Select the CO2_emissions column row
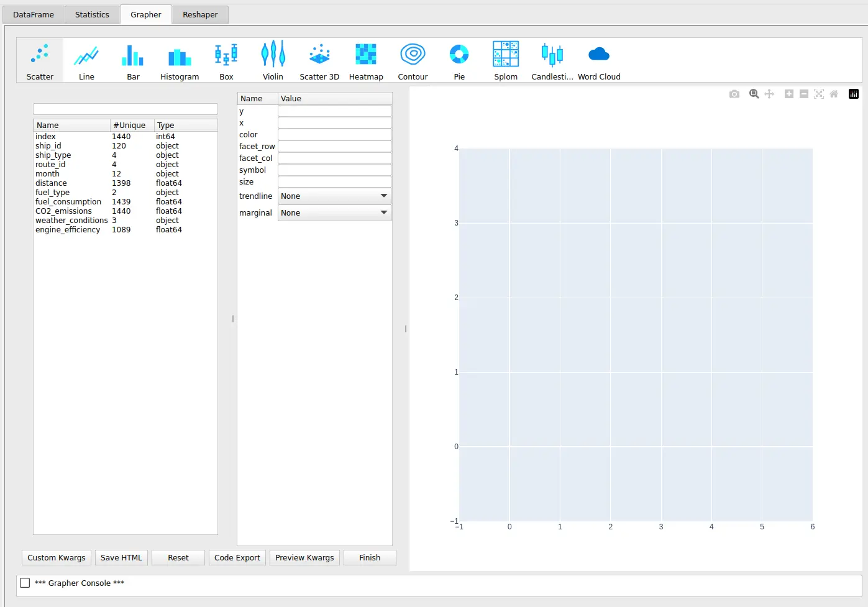This screenshot has height=607, width=868. [126, 211]
